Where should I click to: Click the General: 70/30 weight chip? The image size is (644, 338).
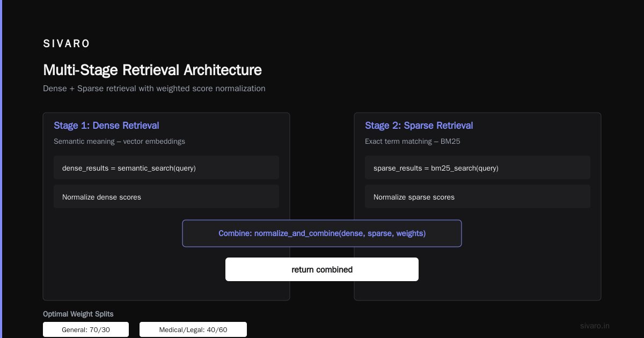click(x=86, y=329)
